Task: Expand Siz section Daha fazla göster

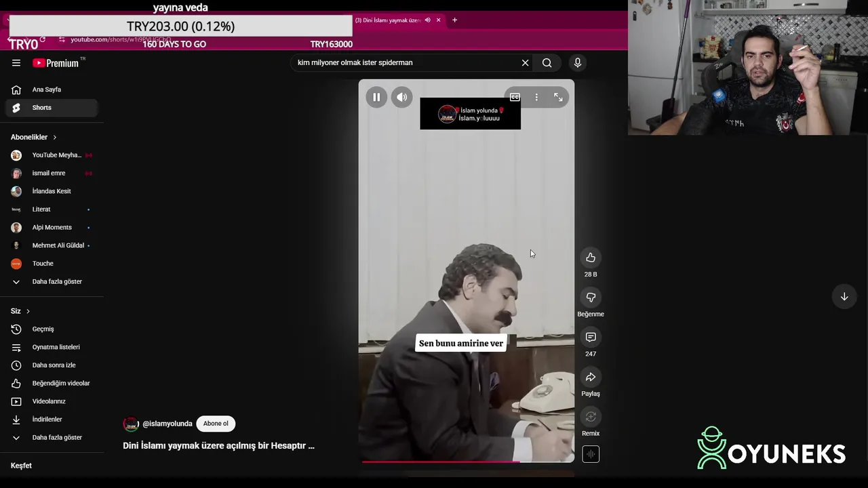Action: [x=52, y=438]
